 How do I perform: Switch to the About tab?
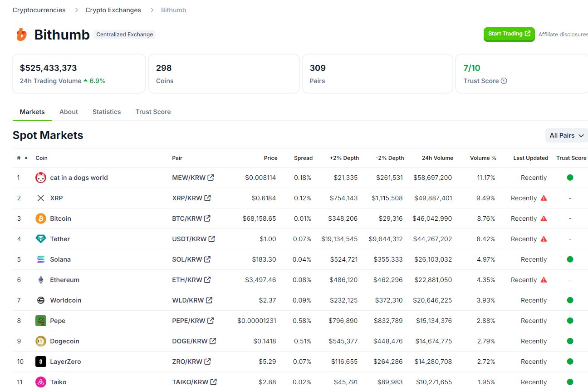pos(69,112)
